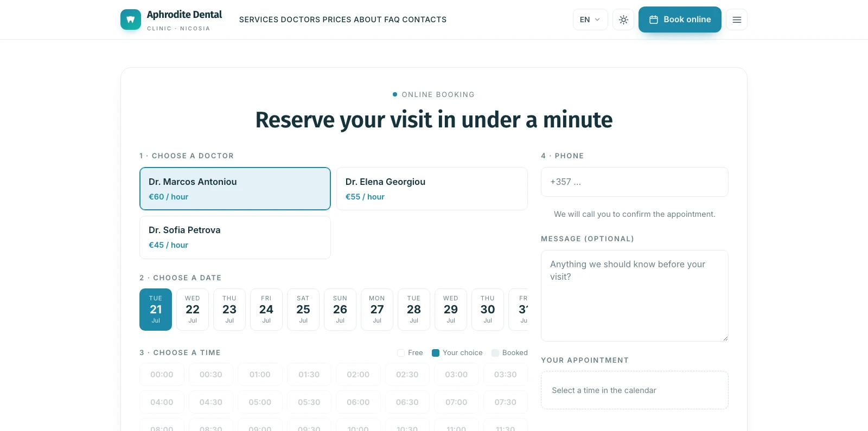Open the CONTACTS nav item

coord(424,20)
